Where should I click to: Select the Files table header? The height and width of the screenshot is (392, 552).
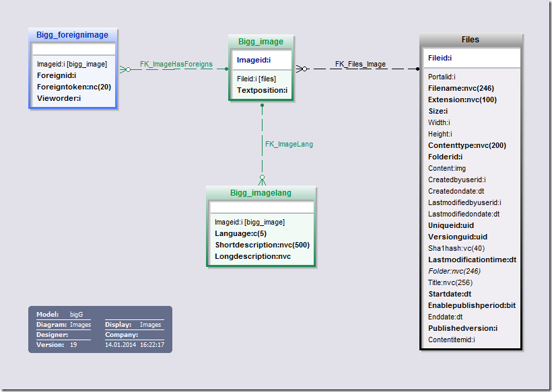[x=471, y=40]
